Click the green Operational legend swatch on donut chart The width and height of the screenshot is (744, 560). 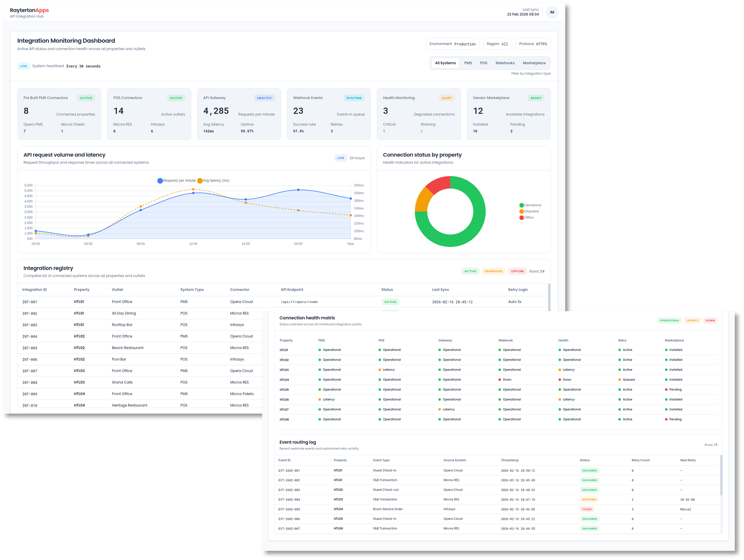pyautogui.click(x=521, y=205)
